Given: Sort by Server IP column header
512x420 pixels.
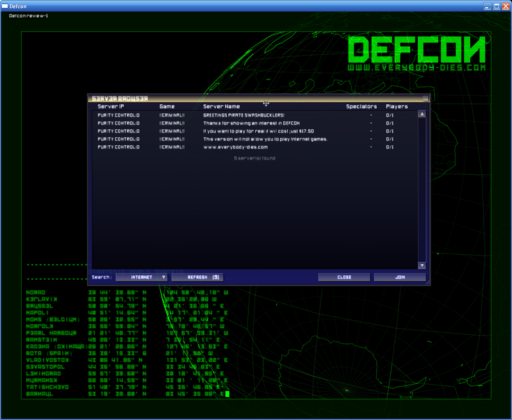Looking at the screenshot, I should (x=111, y=106).
